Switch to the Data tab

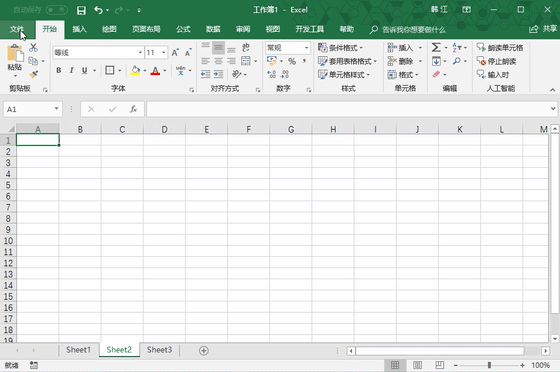coord(213,29)
